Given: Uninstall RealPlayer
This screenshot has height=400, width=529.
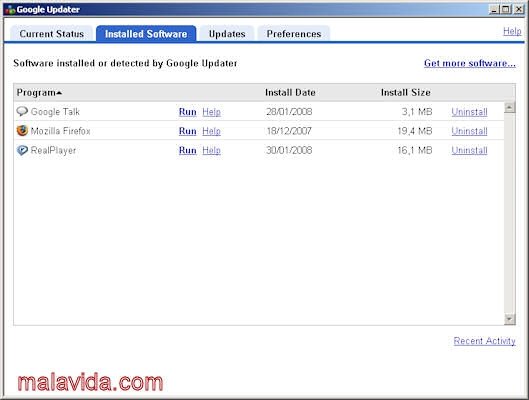Looking at the screenshot, I should [x=469, y=150].
